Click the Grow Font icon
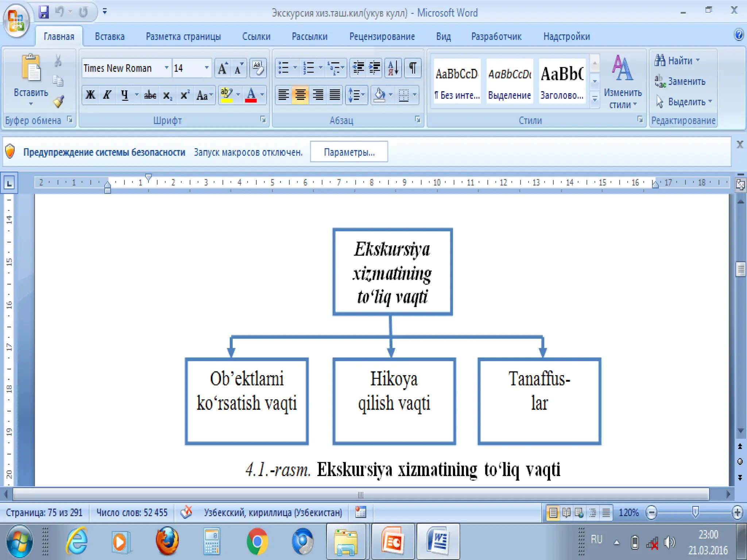 tap(222, 68)
